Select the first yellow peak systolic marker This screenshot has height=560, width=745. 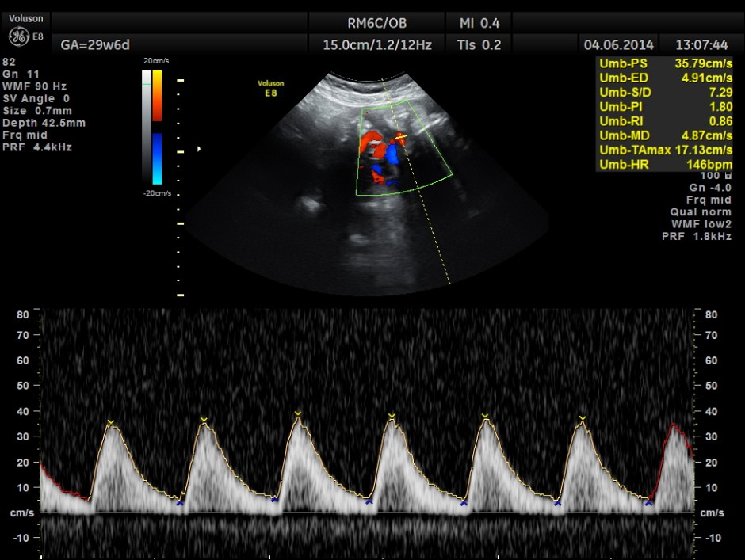110,421
